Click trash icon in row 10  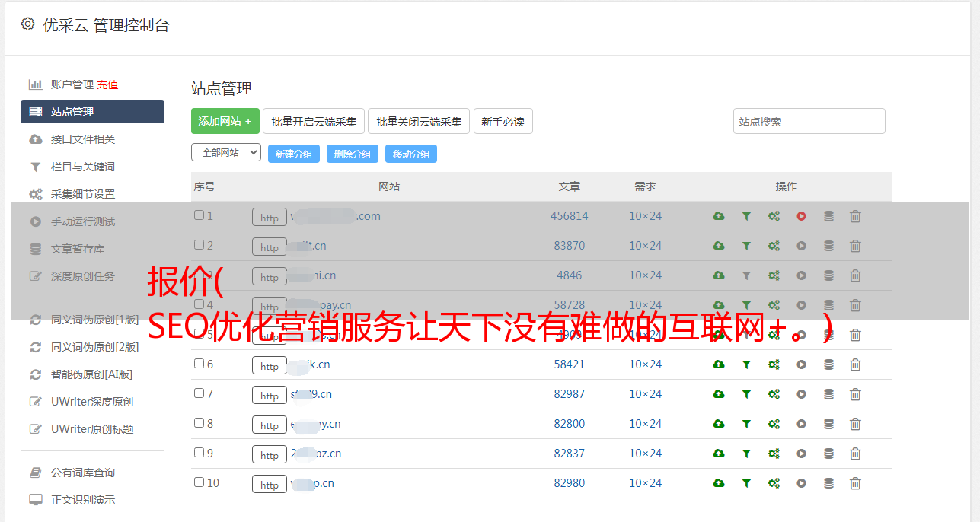855,483
